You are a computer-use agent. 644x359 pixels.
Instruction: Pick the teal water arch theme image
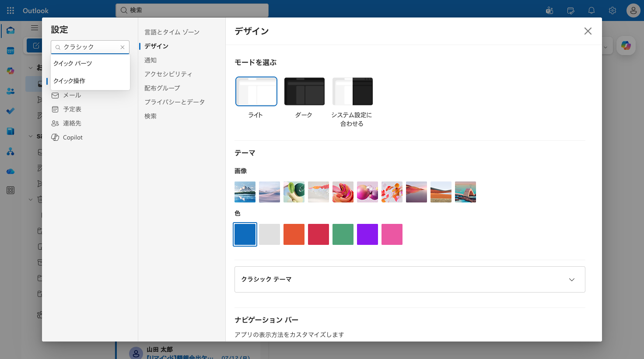coord(465,192)
